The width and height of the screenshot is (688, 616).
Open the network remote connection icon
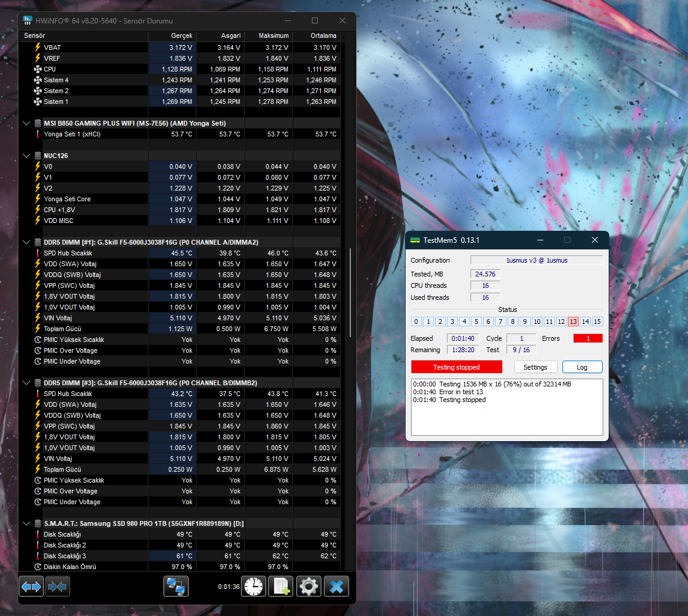click(x=176, y=586)
